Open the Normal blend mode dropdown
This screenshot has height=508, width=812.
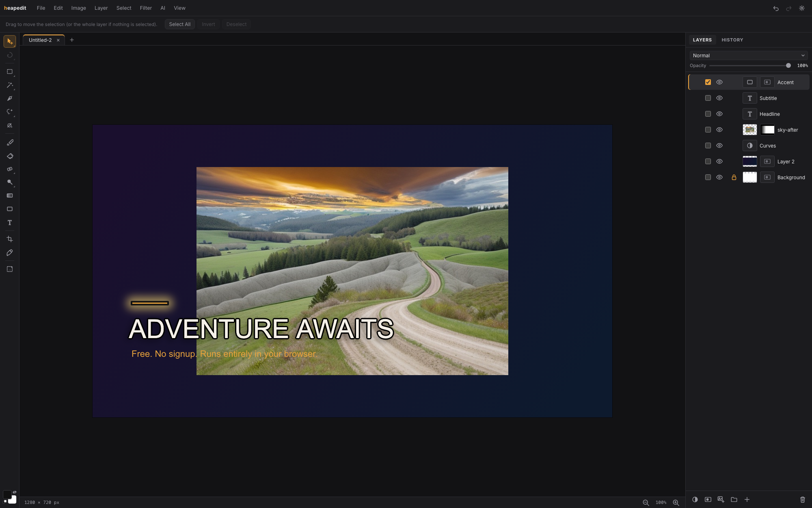(749, 56)
